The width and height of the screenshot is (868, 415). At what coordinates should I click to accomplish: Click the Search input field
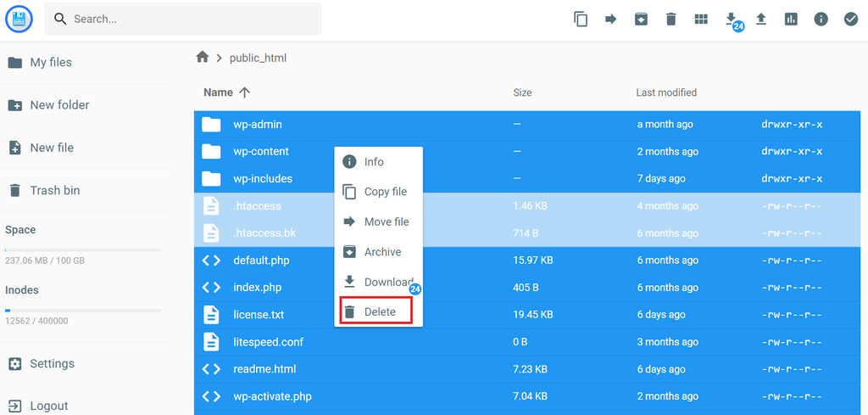191,19
